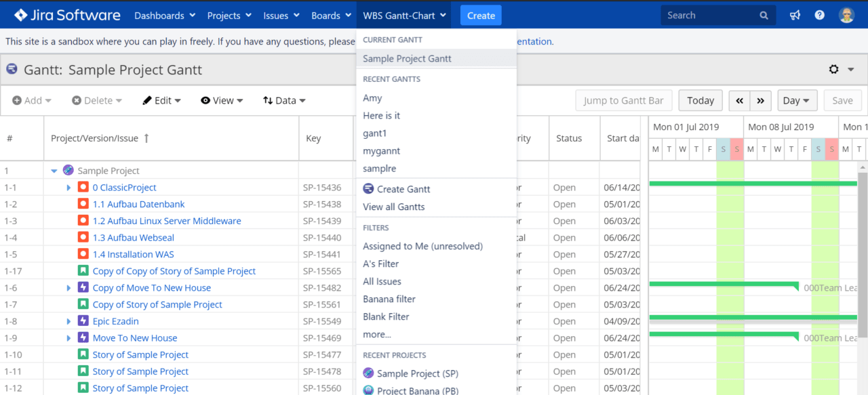Viewport: 868px width, 395px height.
Task: Click the epic icon of Copy of Move To New House
Action: [83, 287]
